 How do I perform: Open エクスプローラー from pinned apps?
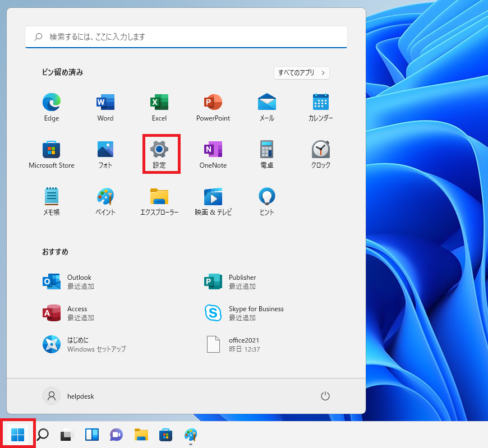(x=159, y=202)
